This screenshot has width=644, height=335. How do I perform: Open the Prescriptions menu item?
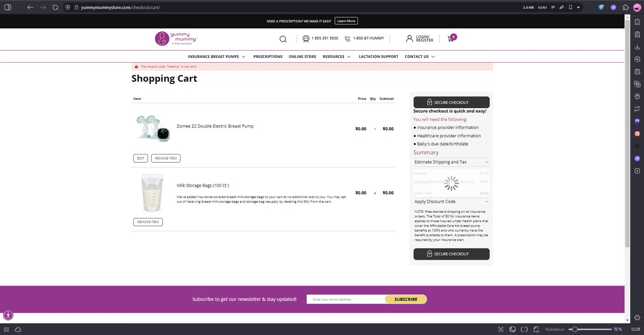coord(268,57)
